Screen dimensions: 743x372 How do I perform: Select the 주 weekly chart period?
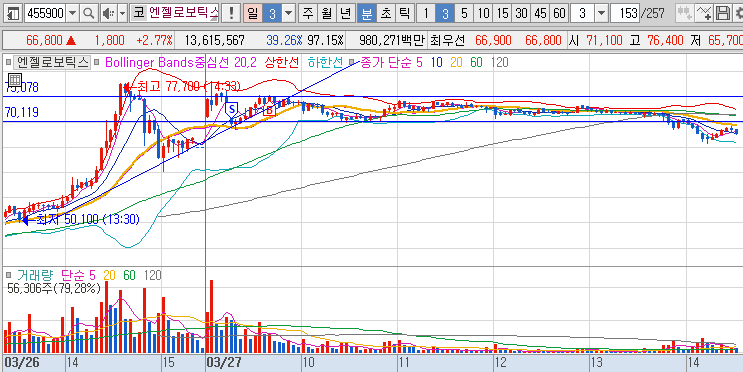[x=308, y=13]
